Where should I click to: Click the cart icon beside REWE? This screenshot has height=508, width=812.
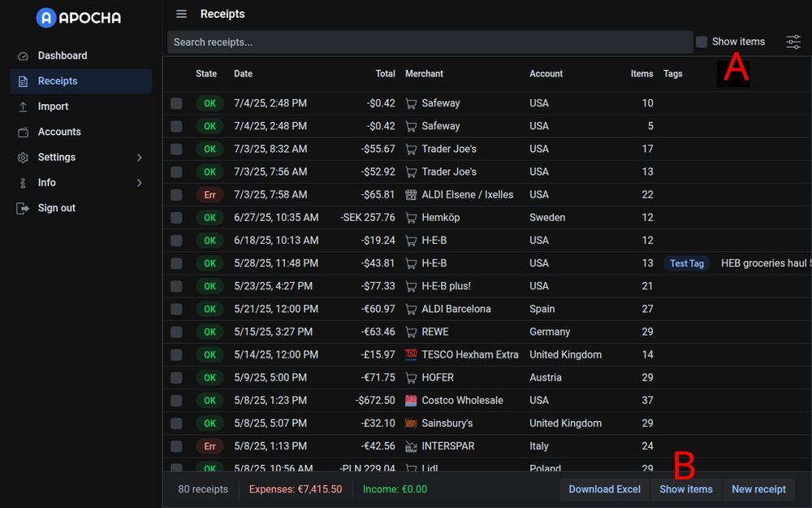tap(411, 332)
